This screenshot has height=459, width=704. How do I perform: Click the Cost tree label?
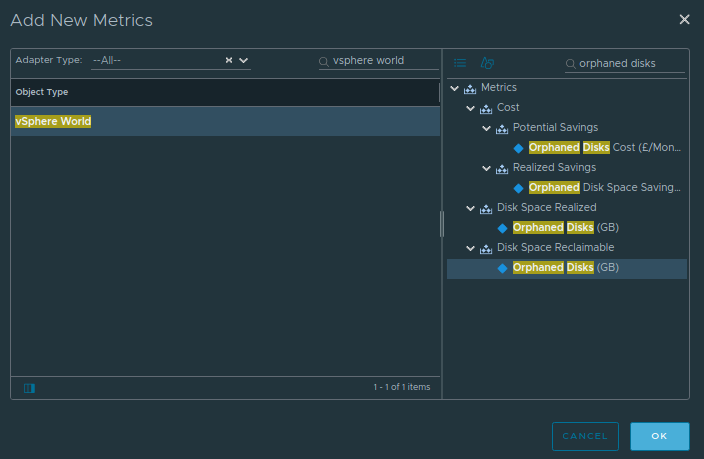click(508, 107)
